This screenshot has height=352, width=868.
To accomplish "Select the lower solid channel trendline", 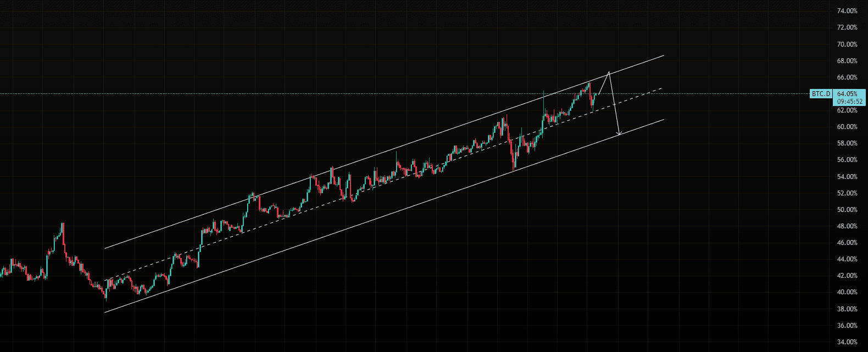I will pos(385,216).
